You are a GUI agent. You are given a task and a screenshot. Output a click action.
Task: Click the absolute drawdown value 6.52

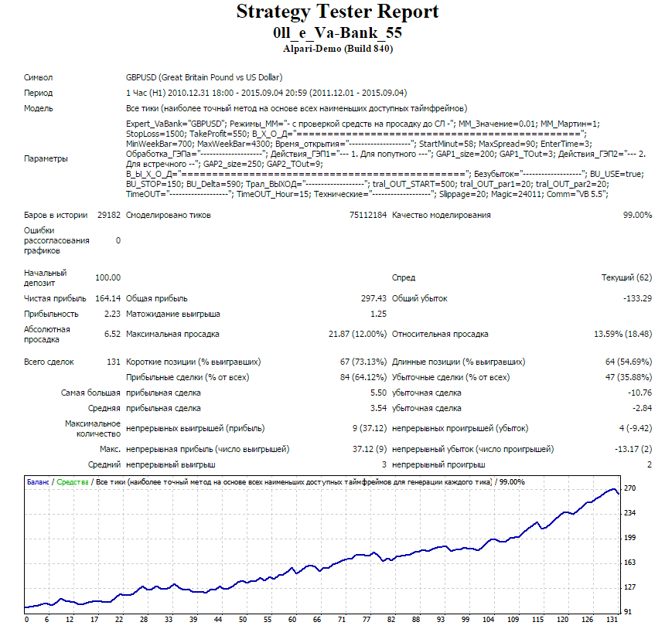(112, 334)
